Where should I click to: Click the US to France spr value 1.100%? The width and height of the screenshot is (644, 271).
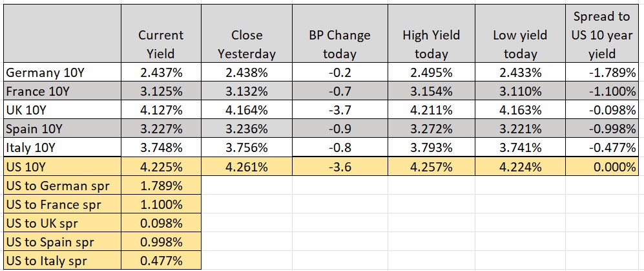point(161,204)
